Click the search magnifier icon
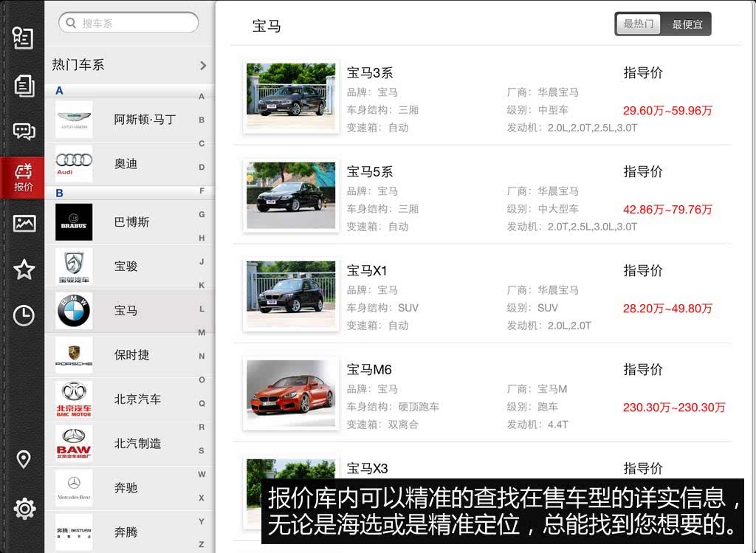 click(x=71, y=23)
